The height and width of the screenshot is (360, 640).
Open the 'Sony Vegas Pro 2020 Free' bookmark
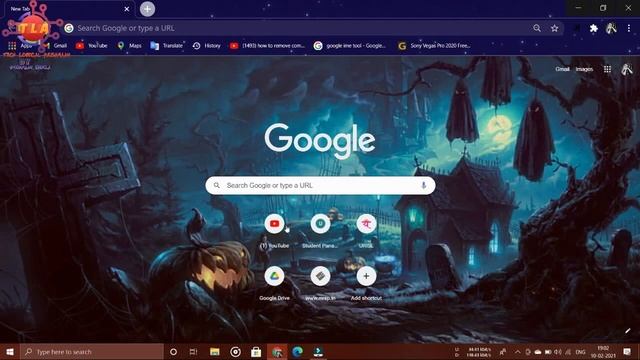(x=434, y=46)
